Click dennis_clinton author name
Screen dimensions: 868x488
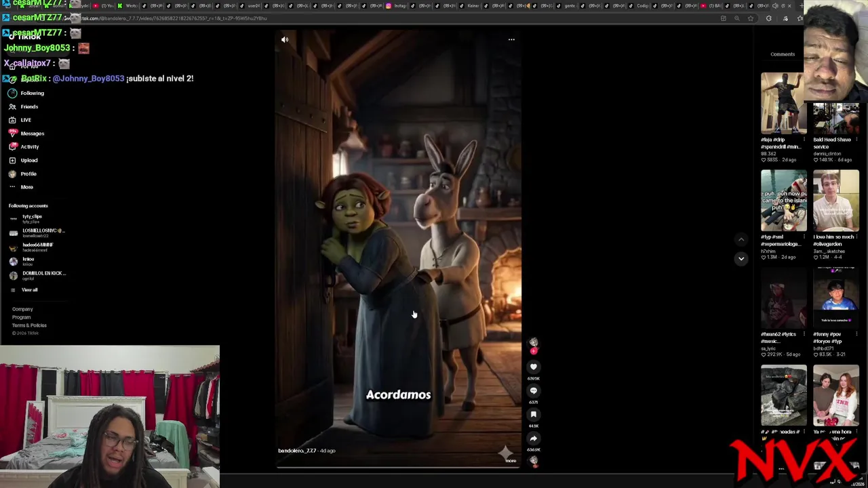click(x=826, y=154)
